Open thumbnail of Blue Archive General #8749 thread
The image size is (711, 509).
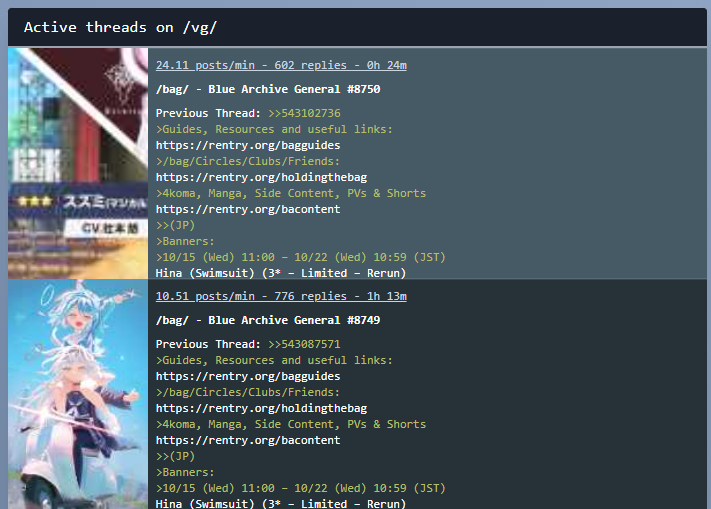[78, 394]
